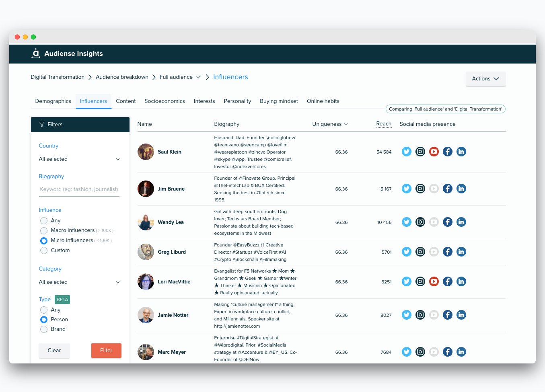Image resolution: width=545 pixels, height=392 pixels.
Task: Switch to the Demographics tab
Action: pyautogui.click(x=53, y=101)
